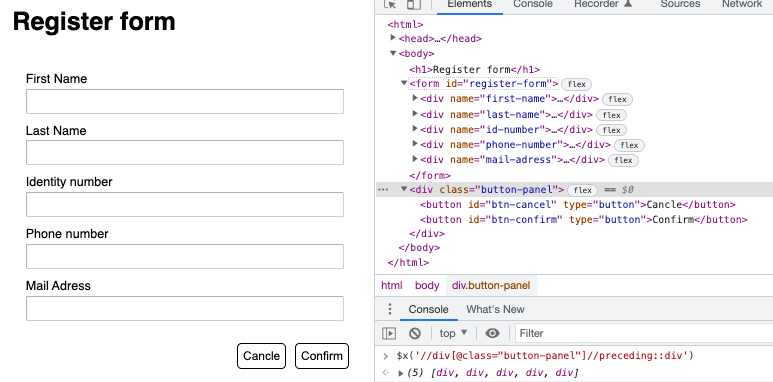
Task: Toggle the device toolbar icon
Action: 414,4
